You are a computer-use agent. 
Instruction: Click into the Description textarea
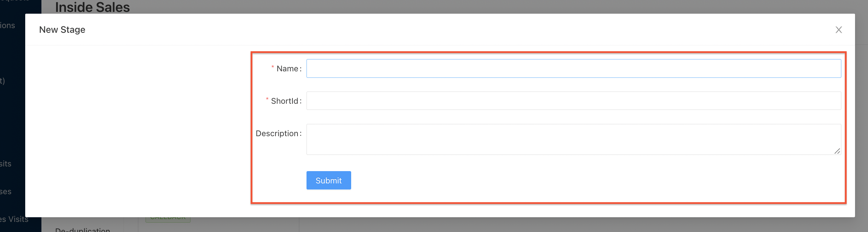point(573,139)
